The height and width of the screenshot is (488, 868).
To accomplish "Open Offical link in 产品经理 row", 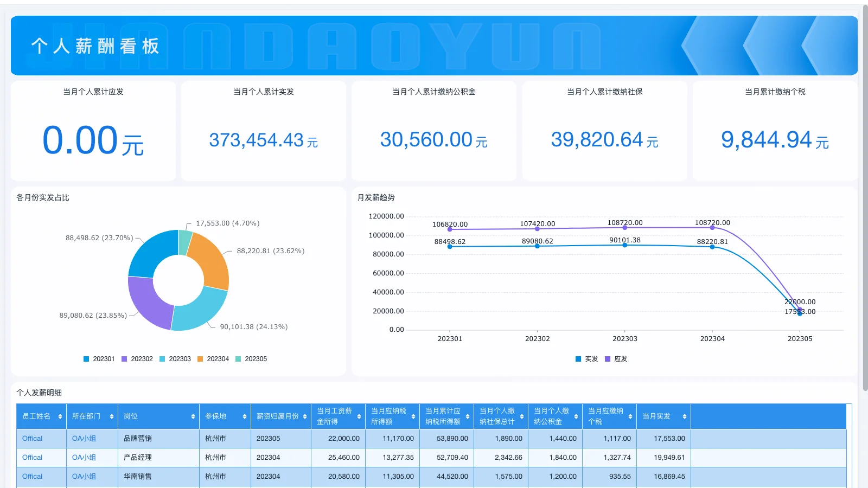I will [x=31, y=457].
